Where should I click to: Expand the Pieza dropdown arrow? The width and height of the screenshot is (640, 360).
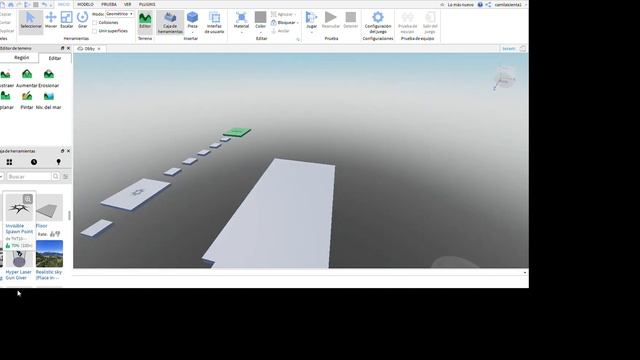[192, 32]
